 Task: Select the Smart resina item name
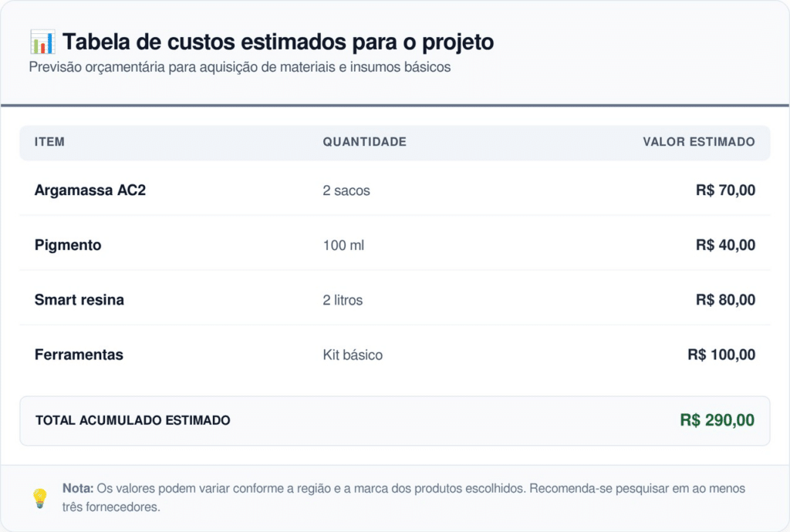coord(79,300)
